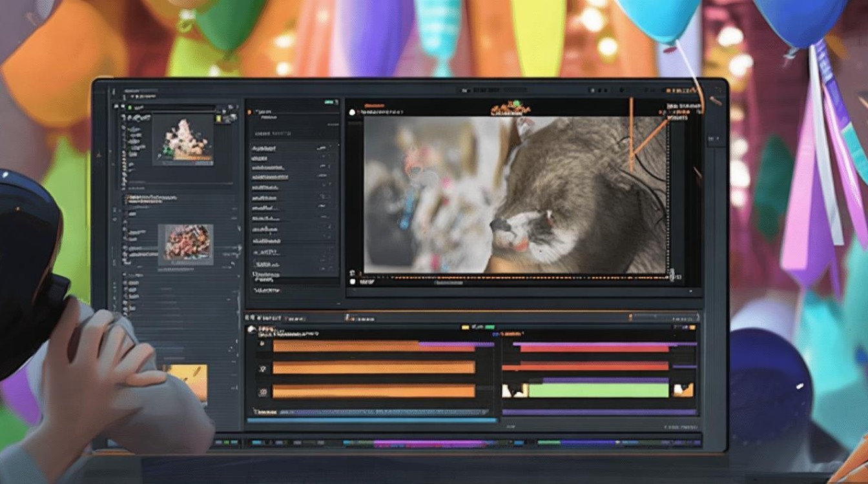Click the magenta segment in the bottom overview strip
The width and height of the screenshot is (868, 484).
(429, 443)
